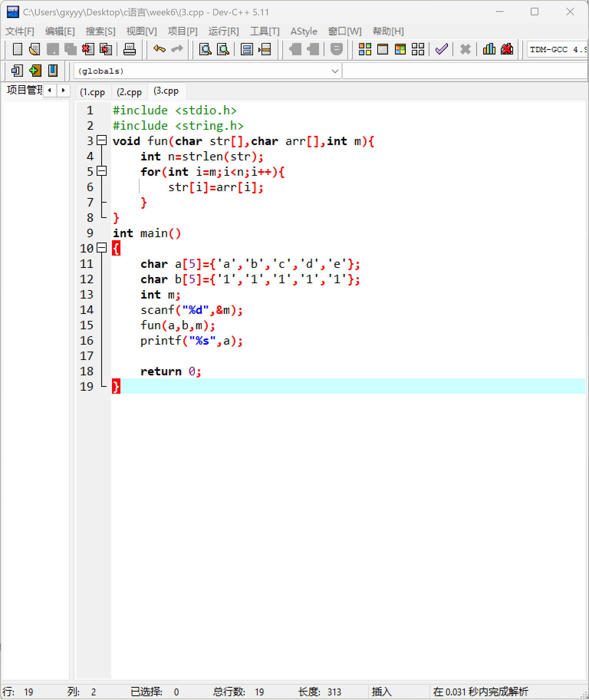Open the 运行[R] menu
The height and width of the screenshot is (700, 589).
(x=224, y=31)
